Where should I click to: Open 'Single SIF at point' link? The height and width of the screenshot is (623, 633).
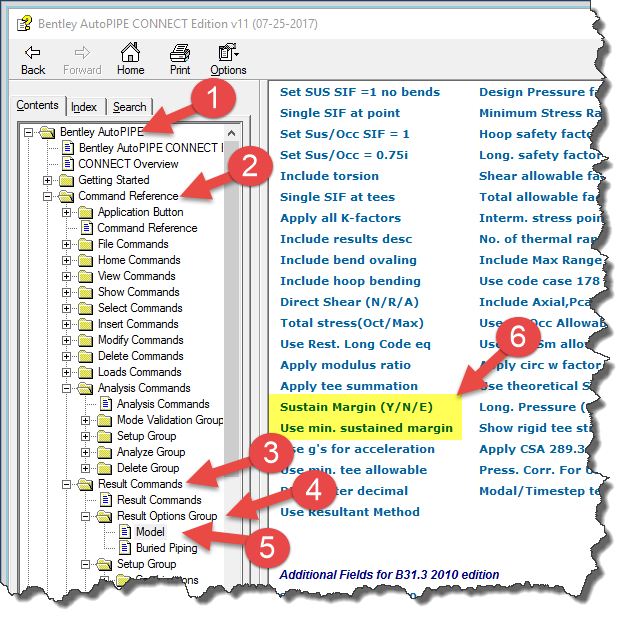click(x=340, y=113)
